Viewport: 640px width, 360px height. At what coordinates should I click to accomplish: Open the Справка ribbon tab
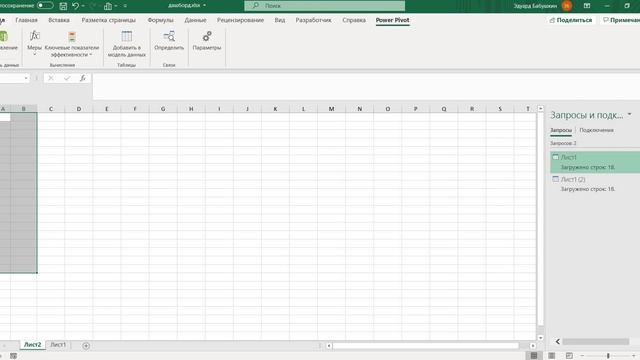354,20
